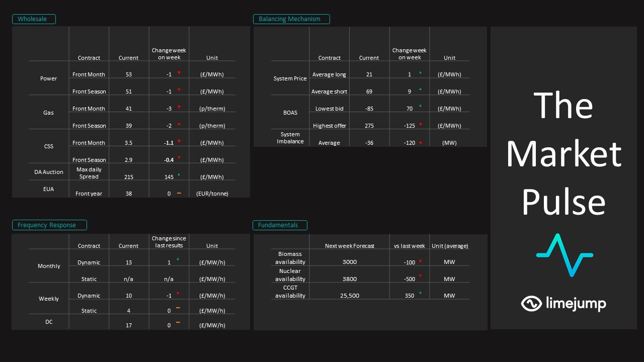This screenshot has width=644, height=362.
Task: Click the Lowest bid value -85
Action: 369,109
